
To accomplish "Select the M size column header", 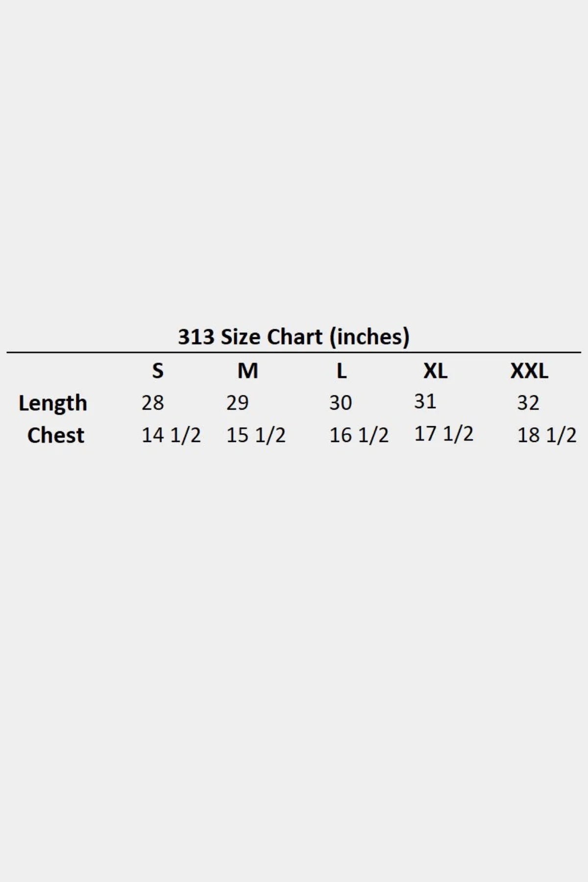I will 247,371.
